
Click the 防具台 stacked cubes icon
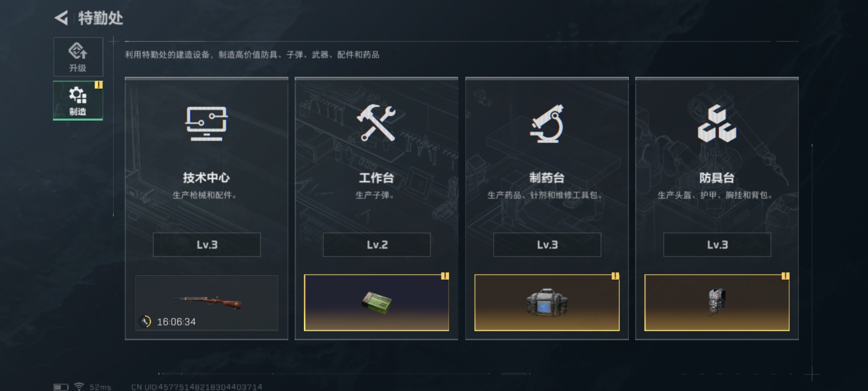coord(717,123)
